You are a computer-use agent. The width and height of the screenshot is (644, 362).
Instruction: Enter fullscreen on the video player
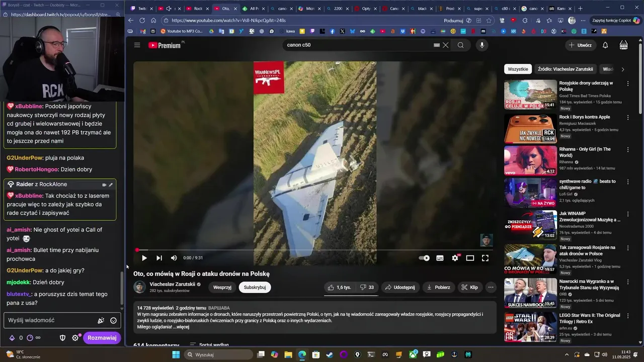485,258
